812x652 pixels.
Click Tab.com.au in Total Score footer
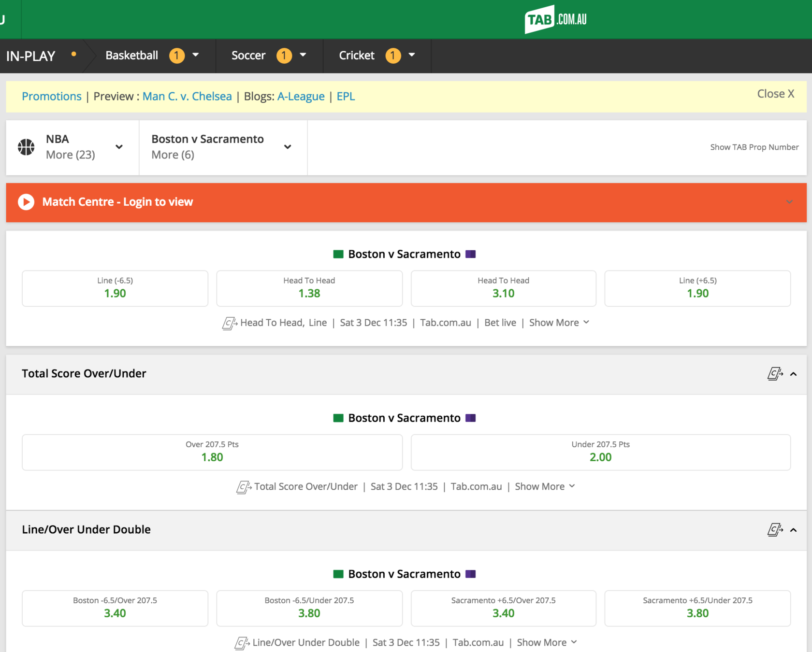coord(477,486)
